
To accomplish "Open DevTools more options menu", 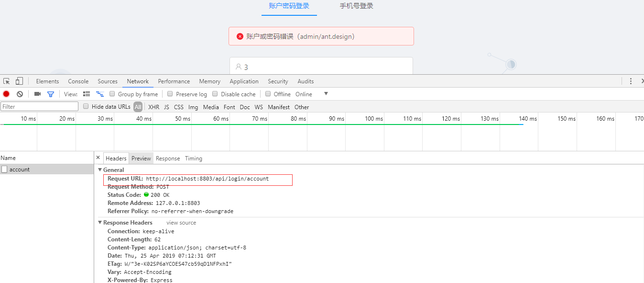I will [631, 81].
